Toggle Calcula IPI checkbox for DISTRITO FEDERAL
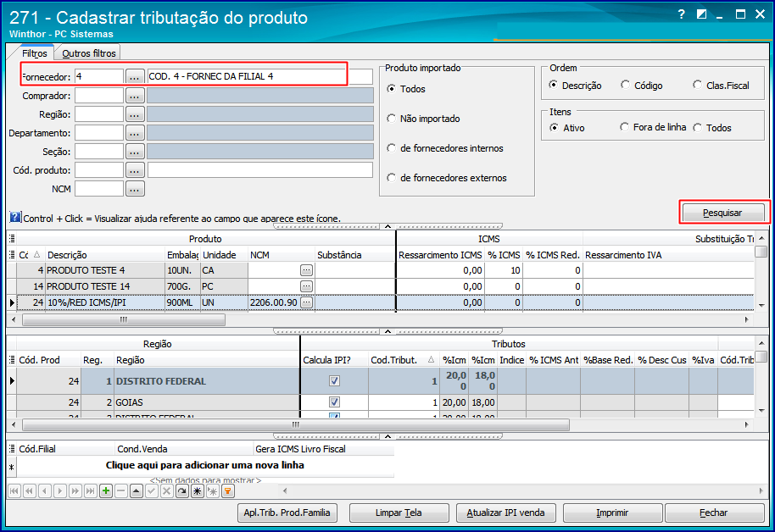 point(335,381)
